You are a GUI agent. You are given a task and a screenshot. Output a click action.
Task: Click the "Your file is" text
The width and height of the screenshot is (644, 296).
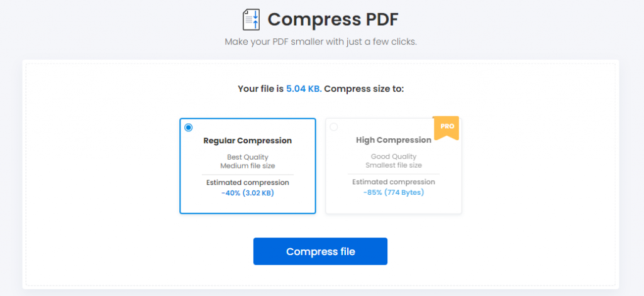[260, 89]
